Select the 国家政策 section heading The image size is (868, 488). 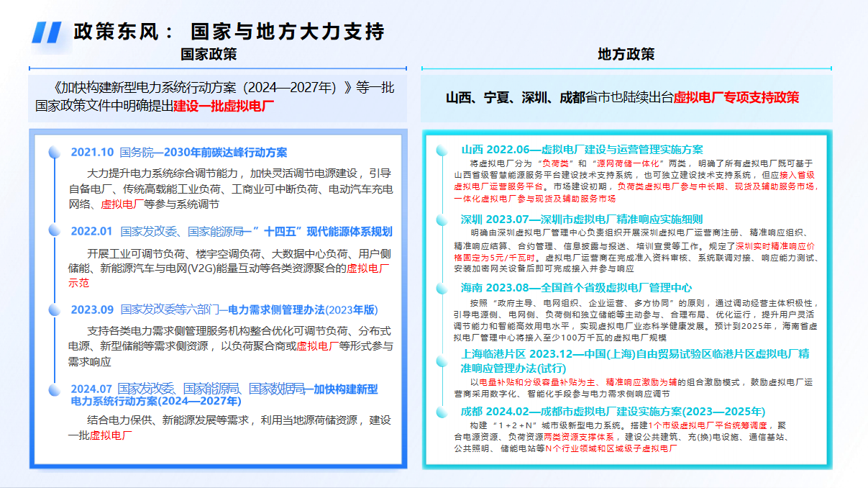click(209, 55)
